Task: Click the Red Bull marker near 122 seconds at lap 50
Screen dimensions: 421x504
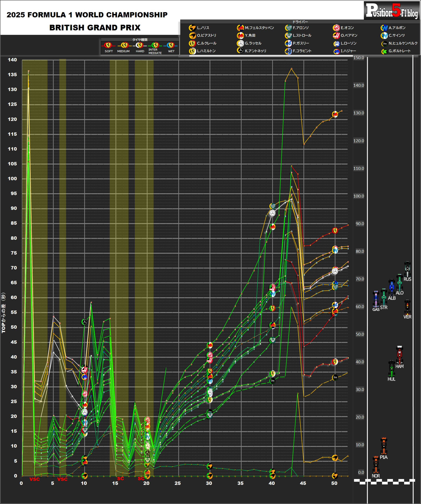Action: [335, 114]
